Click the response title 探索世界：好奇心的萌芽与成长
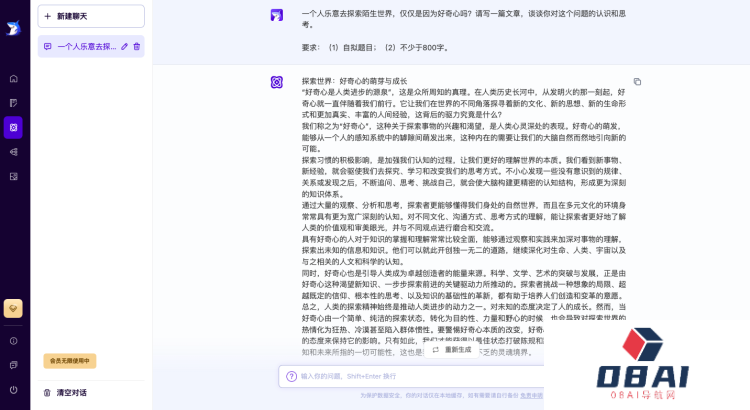Screen dimensions: 750x410 354,81
